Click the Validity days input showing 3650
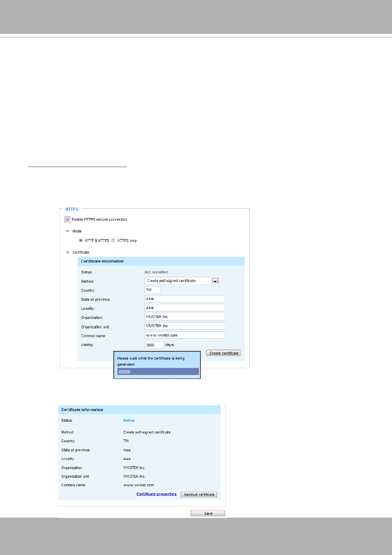The width and height of the screenshot is (392, 555). [x=154, y=345]
